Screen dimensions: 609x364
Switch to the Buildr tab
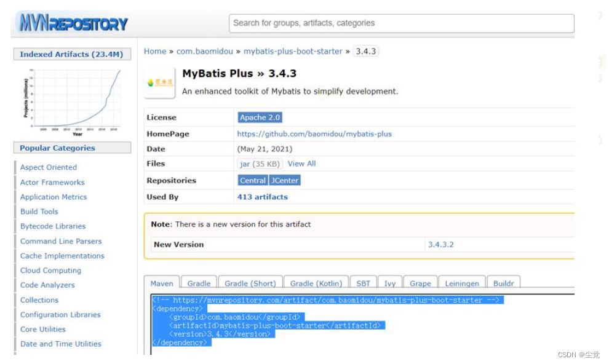coord(503,283)
